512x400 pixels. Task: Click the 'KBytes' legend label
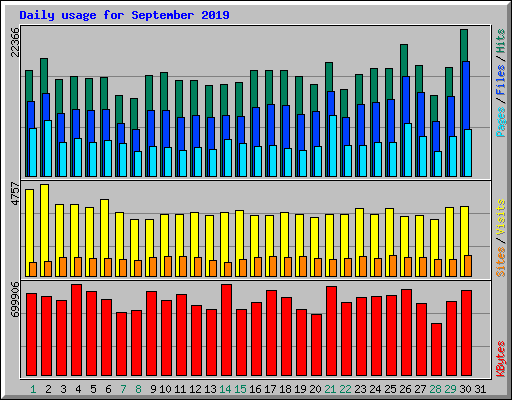(501, 359)
